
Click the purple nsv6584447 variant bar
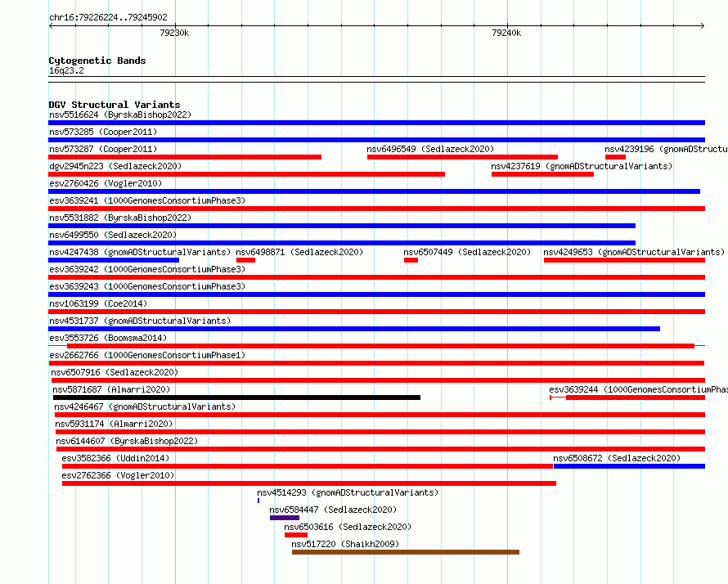pyautogui.click(x=285, y=518)
